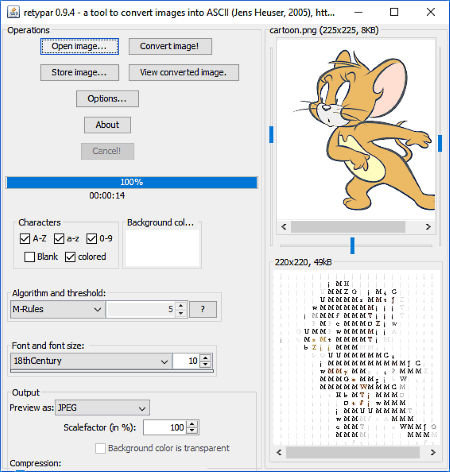The width and height of the screenshot is (450, 472).
Task: Click the Font and font size label
Action: point(48,346)
